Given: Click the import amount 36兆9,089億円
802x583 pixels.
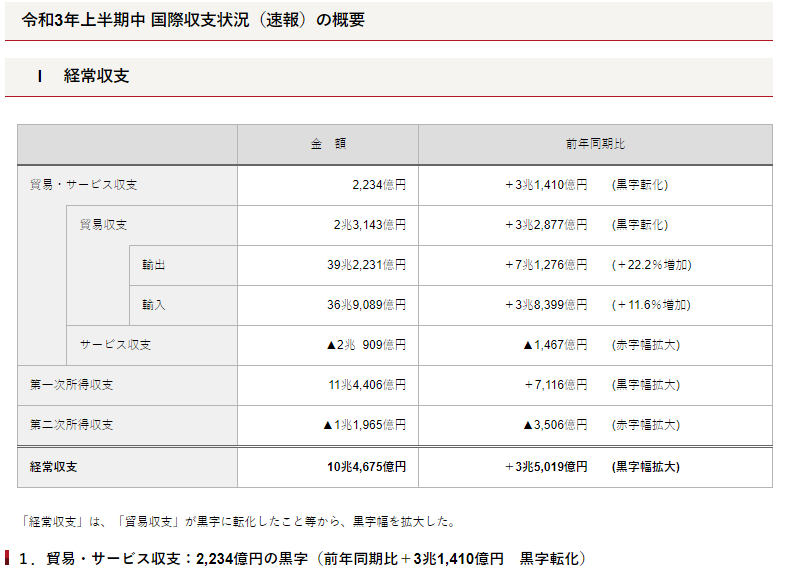Looking at the screenshot, I should (x=366, y=305).
